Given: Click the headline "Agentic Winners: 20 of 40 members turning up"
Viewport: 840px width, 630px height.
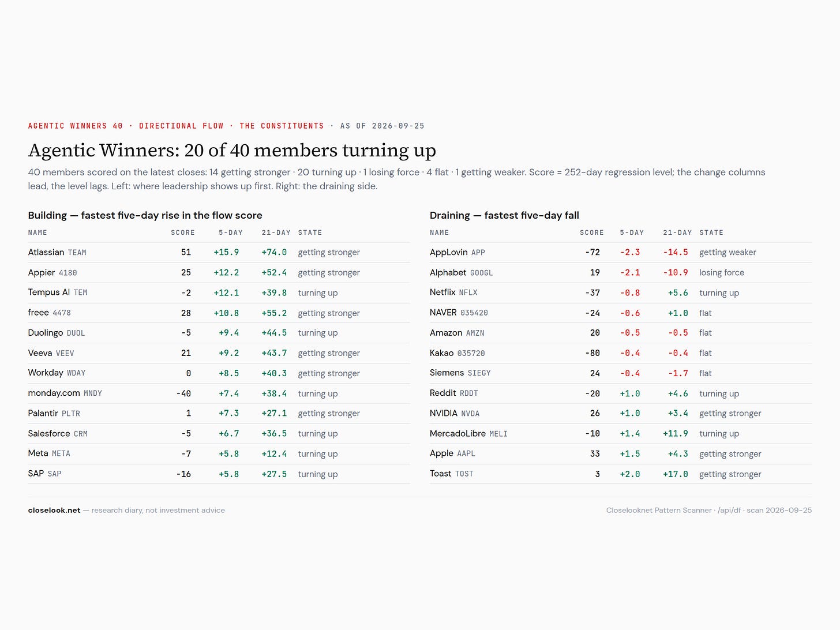Looking at the screenshot, I should point(232,151).
